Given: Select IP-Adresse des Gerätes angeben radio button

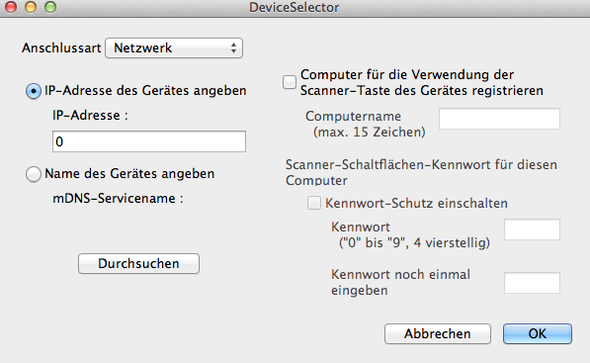Looking at the screenshot, I should (x=33, y=91).
